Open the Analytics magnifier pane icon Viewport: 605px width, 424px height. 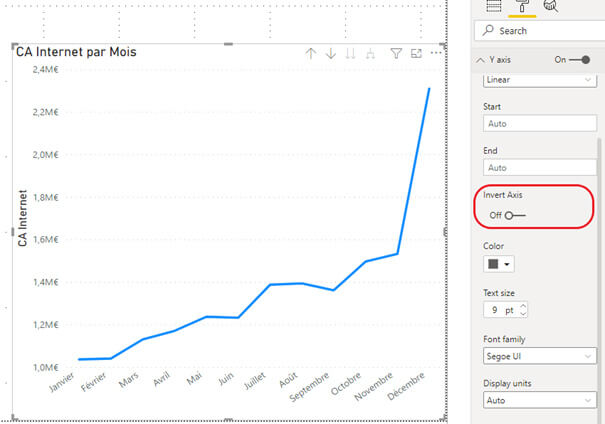pos(551,6)
